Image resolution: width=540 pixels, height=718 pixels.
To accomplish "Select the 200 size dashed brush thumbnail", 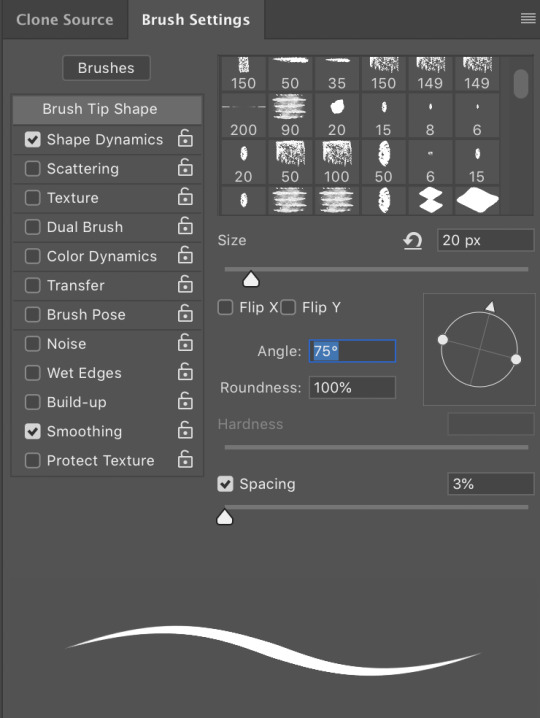I will [x=244, y=115].
